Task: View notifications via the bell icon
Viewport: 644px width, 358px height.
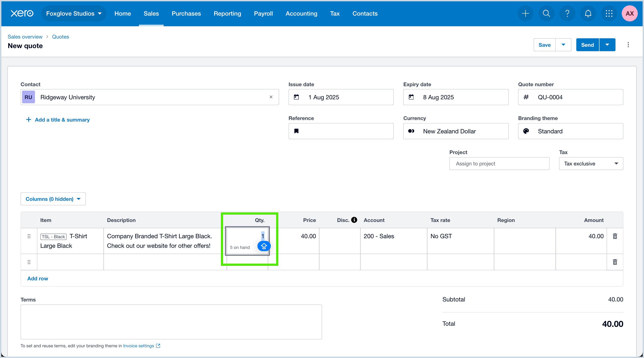Action: (x=588, y=14)
